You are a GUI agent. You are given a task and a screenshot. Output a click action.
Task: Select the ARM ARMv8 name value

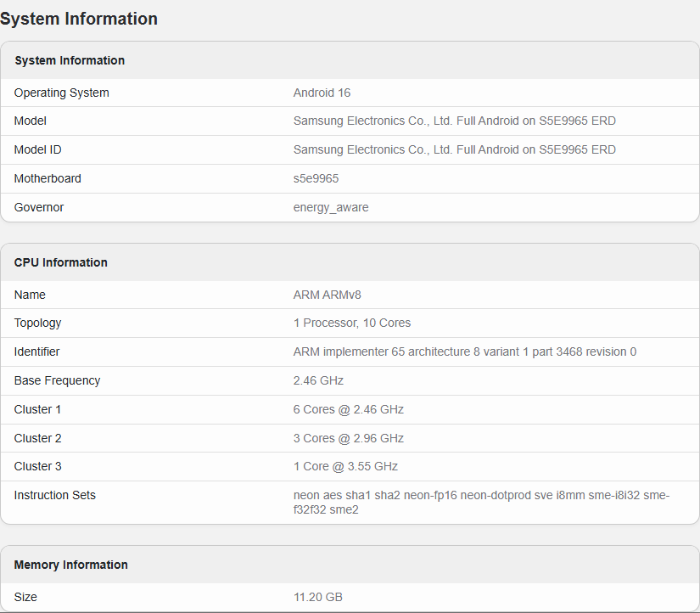click(x=327, y=295)
